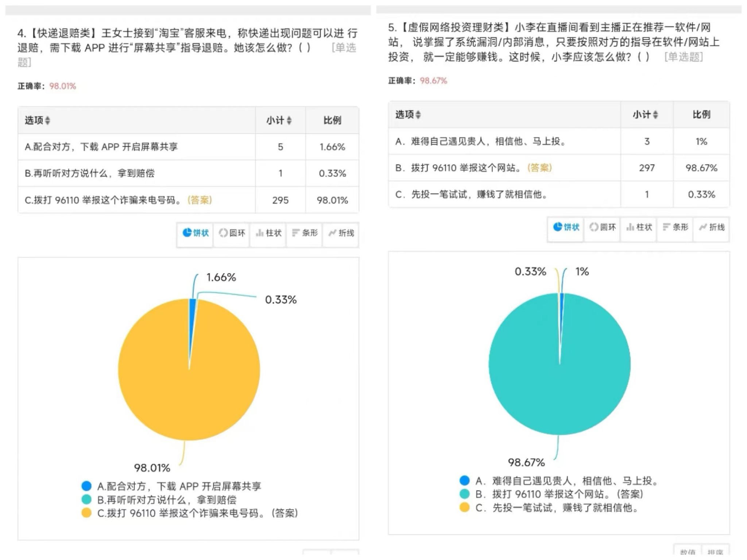Screen dimensions: 747x560
Task: Show question 4 as column chart (柱状)
Action: 268,233
